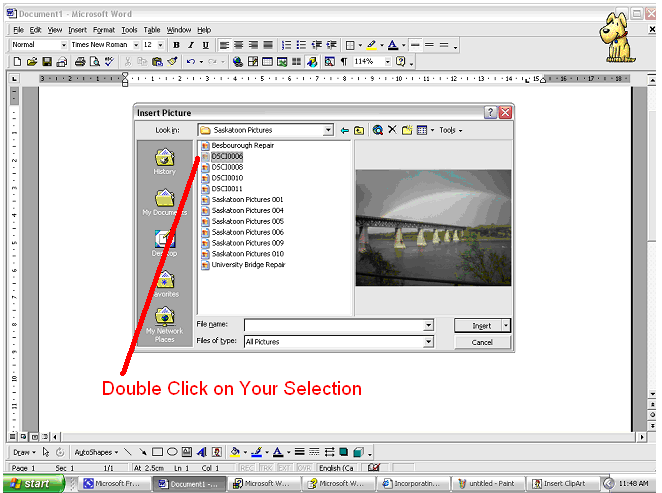This screenshot has width=662, height=493.
Task: Click the Open file icon
Action: pyautogui.click(x=32, y=62)
